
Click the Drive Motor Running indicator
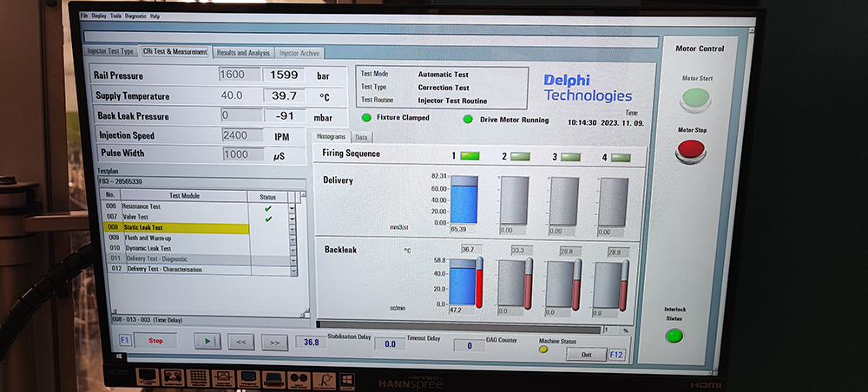pos(468,119)
